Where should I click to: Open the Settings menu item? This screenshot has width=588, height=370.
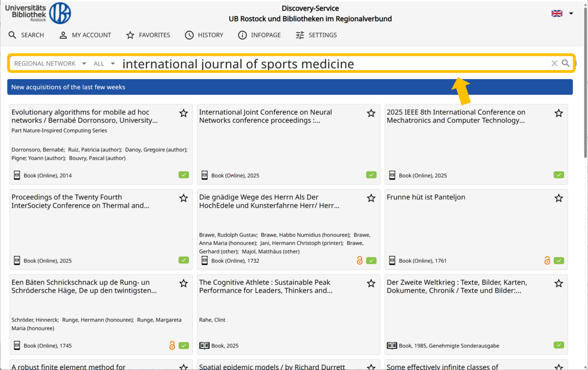[x=316, y=35]
